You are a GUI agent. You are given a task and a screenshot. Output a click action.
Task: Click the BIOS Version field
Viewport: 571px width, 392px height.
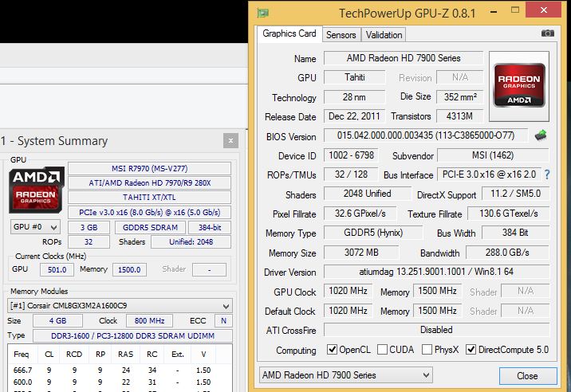[x=425, y=135]
